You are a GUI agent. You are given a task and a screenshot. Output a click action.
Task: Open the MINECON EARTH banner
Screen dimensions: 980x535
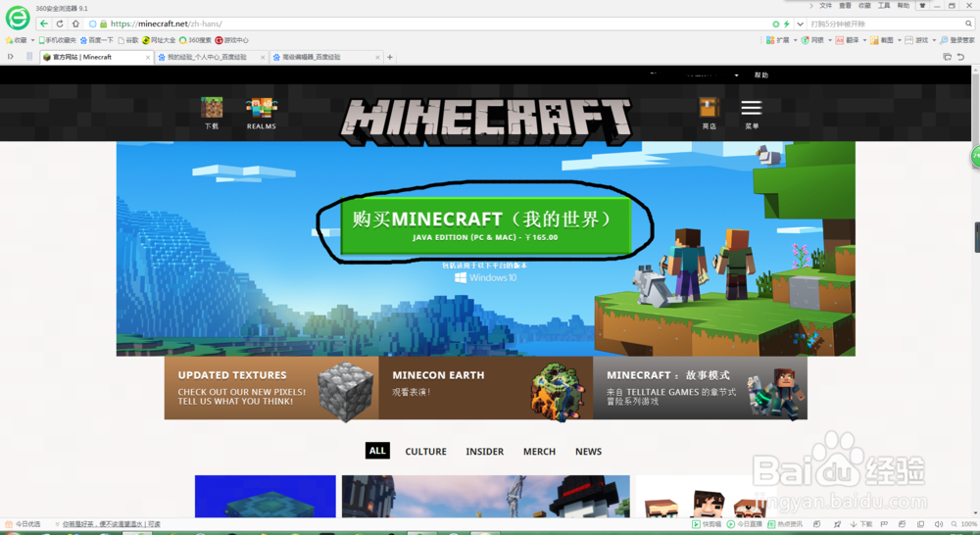[486, 387]
